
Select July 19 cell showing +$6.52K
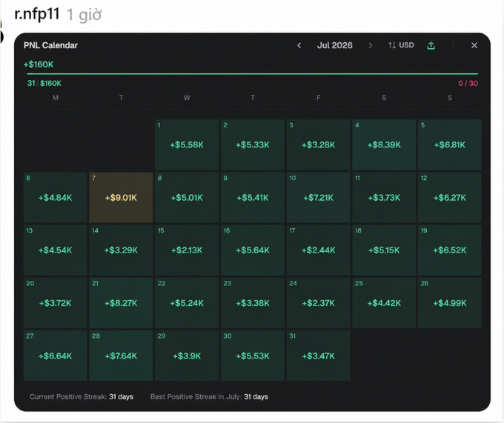click(x=450, y=250)
